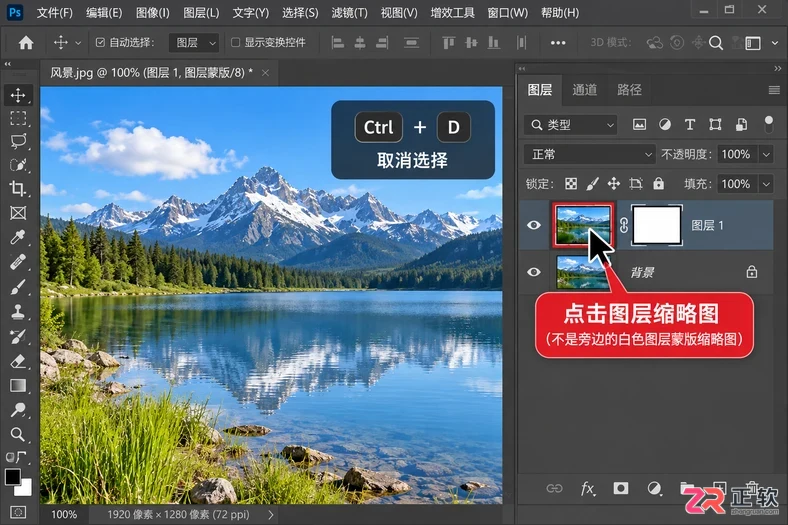This screenshot has height=525, width=788.
Task: Select the Dodge tool
Action: click(18, 410)
